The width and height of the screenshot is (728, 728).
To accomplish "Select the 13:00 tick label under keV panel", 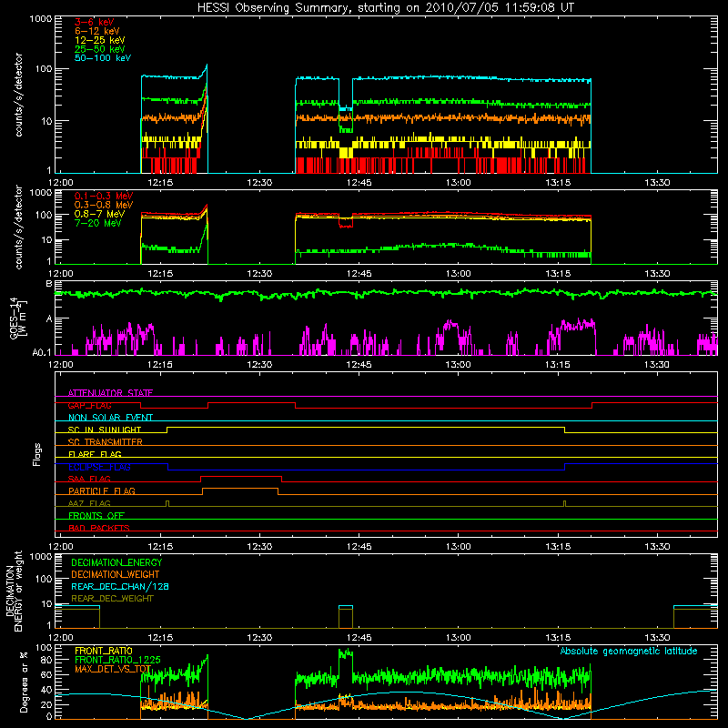I will point(459,183).
